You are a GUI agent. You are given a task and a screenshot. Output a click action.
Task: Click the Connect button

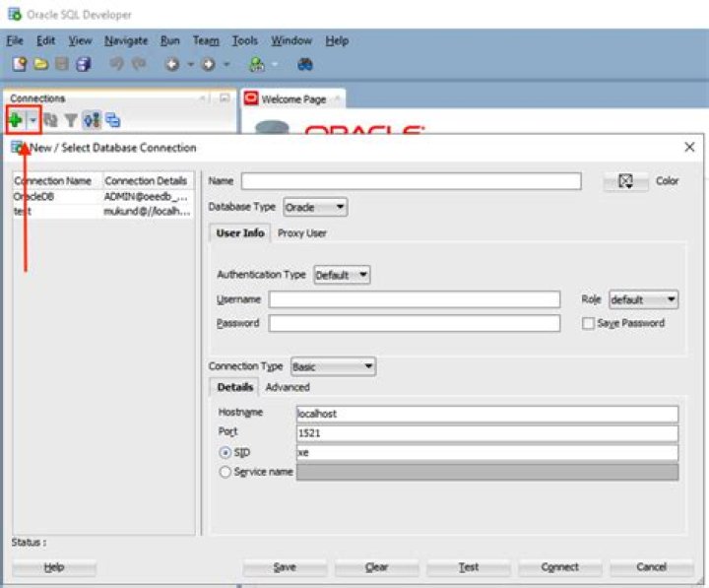(559, 567)
